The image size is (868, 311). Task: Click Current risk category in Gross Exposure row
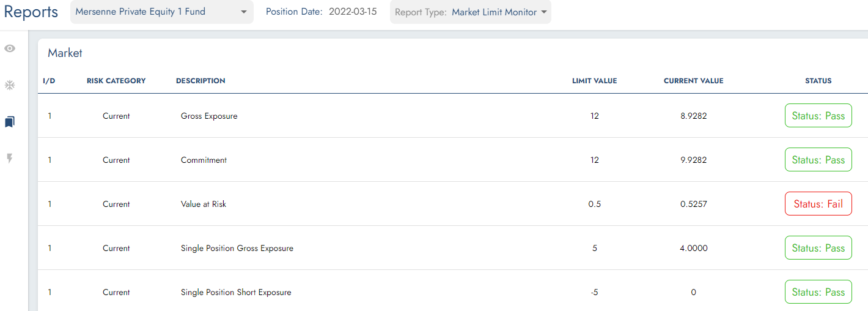coord(116,116)
